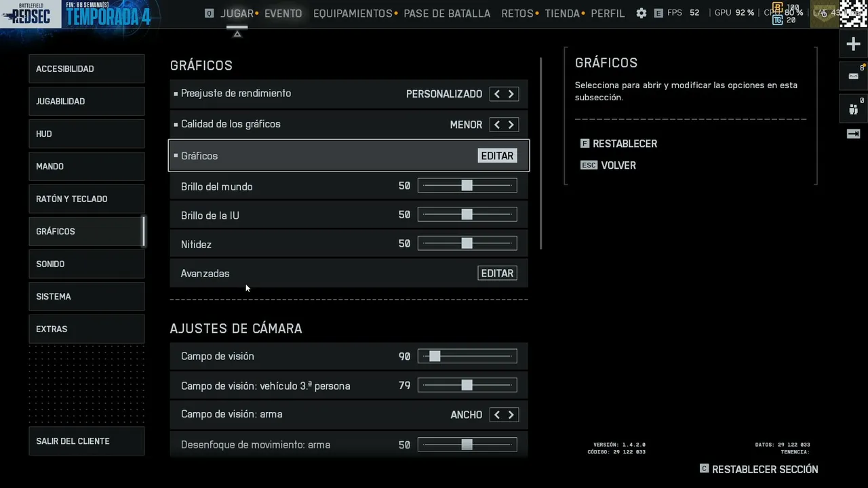Viewport: 868px width, 488px height.
Task: Click Campo de visión vehículo 3.ª persona slider
Action: (x=467, y=385)
